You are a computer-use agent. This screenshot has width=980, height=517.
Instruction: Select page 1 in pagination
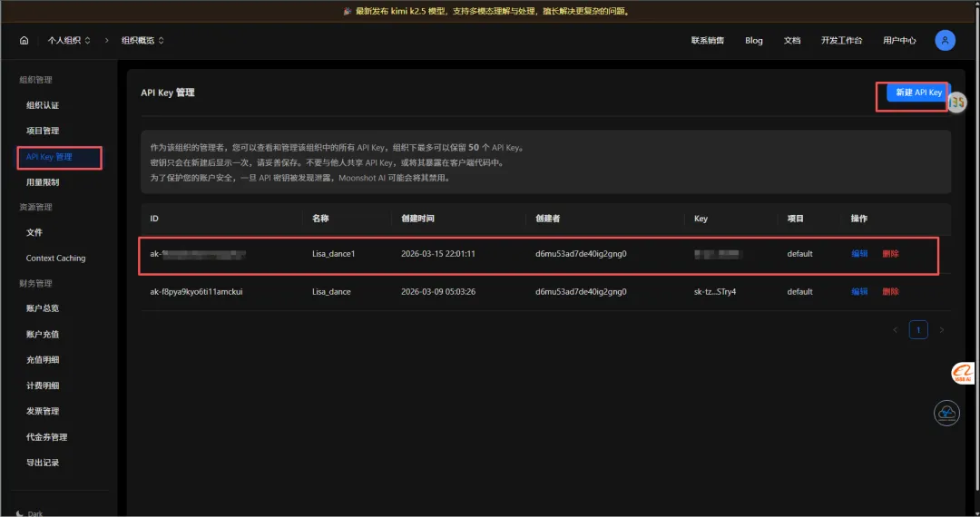click(x=918, y=330)
